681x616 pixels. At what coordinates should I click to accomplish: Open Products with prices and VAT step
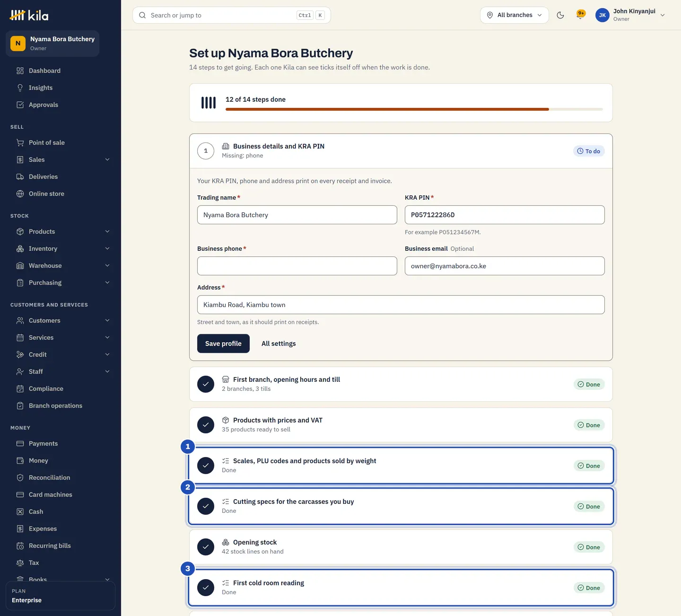coord(401,425)
